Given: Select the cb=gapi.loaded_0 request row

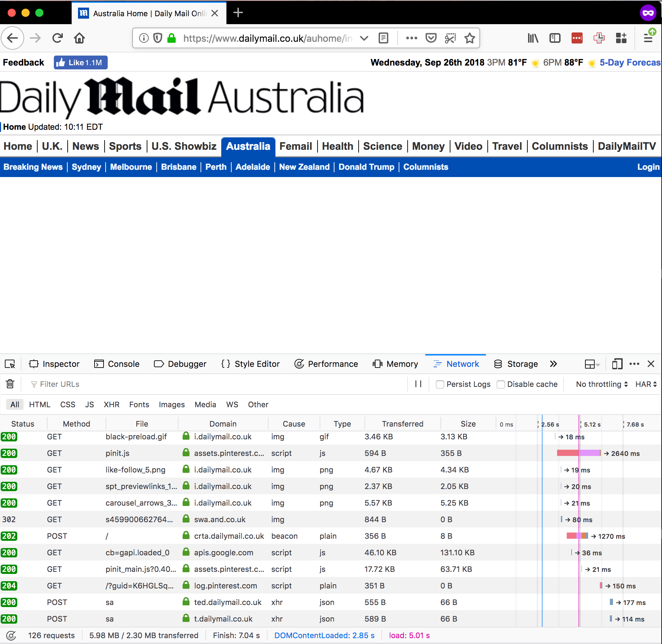Looking at the screenshot, I should click(331, 553).
